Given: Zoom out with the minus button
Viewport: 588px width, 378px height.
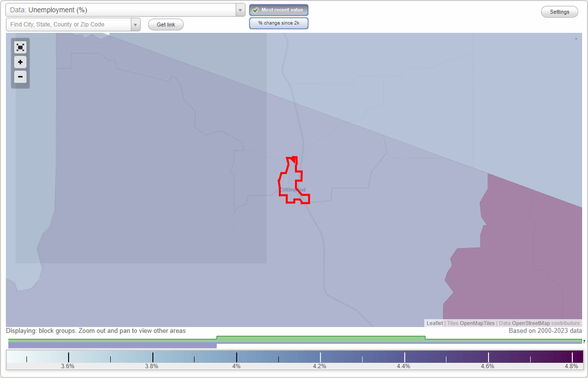Looking at the screenshot, I should pos(20,76).
